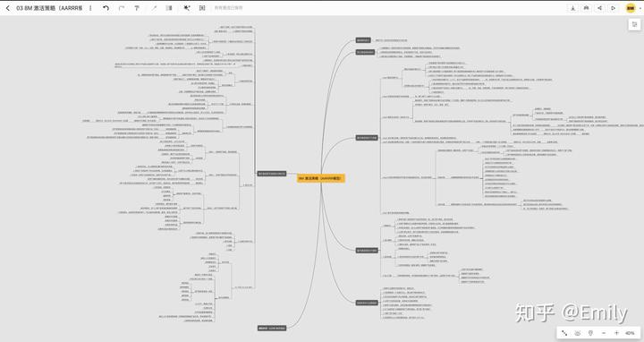Click the 40% zoom level value

pos(630,333)
